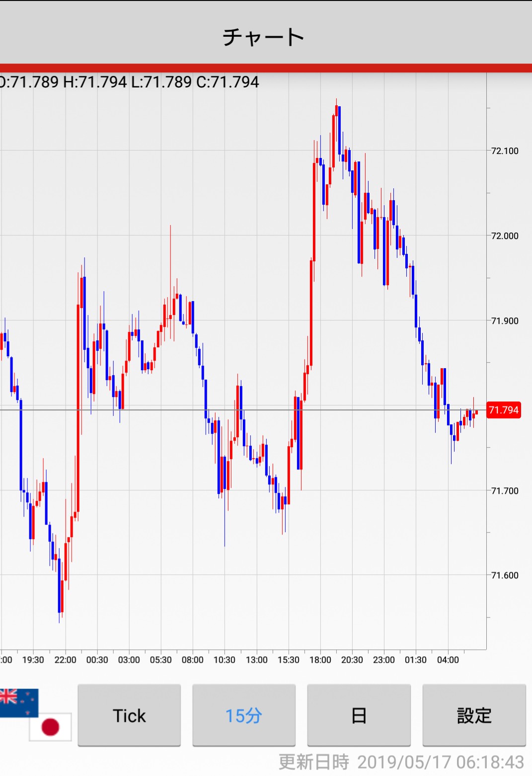Click the 22:00 time axis label
This screenshot has width=532, height=776.
click(65, 660)
